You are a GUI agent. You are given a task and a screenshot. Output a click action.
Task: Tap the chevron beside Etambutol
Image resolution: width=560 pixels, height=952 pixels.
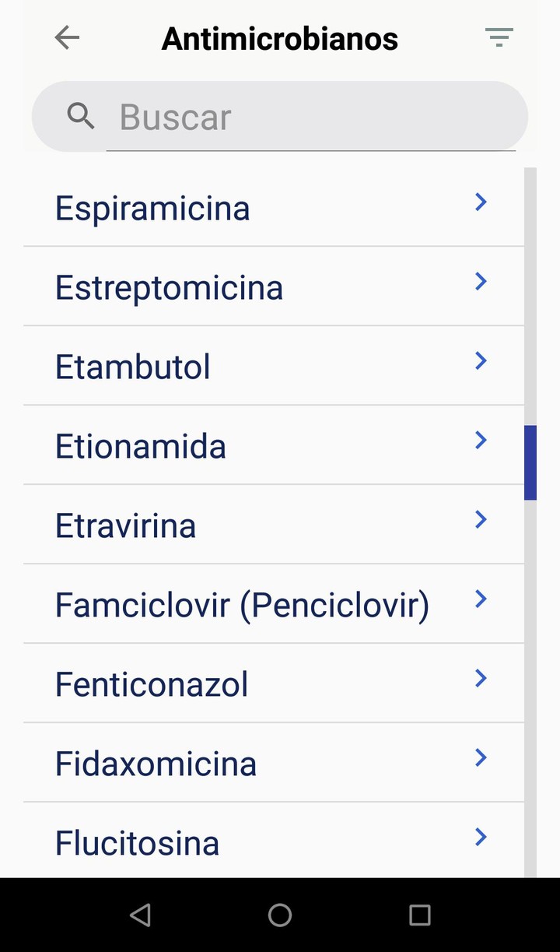point(481,361)
